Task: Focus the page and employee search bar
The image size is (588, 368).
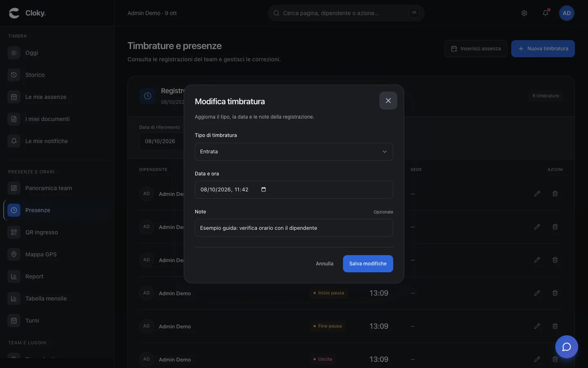Action: (x=346, y=13)
